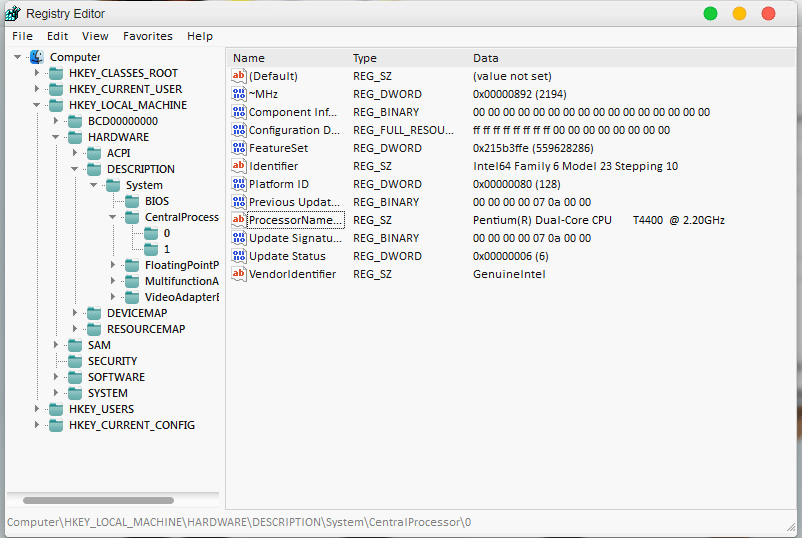The width and height of the screenshot is (802, 538).
Task: Click the ProcessorName... string icon
Action: point(239,220)
